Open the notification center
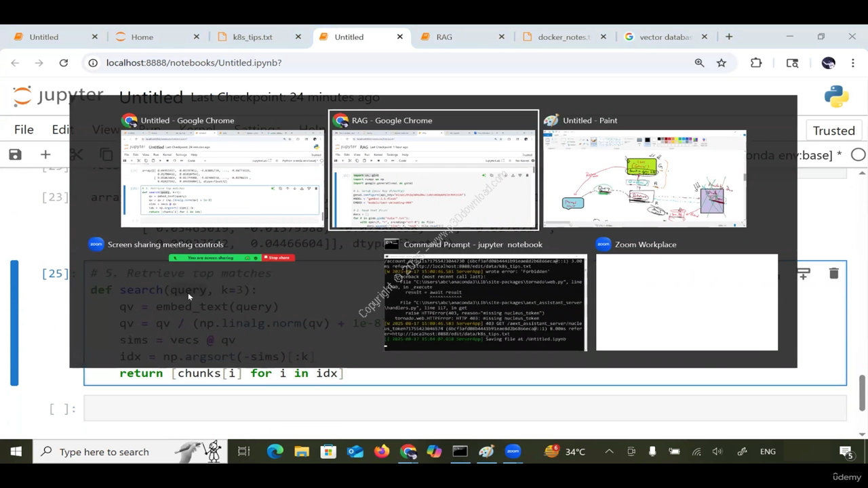Screen dimensions: 868x488 pos(846,451)
